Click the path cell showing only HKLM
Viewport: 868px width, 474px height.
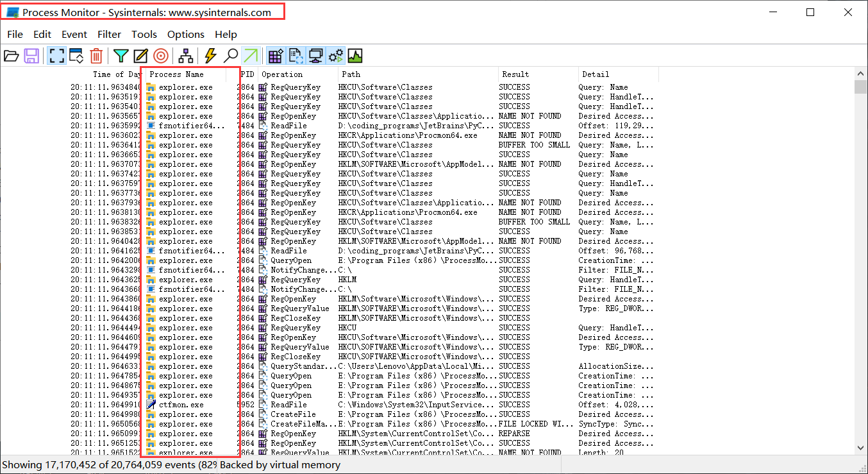[x=347, y=280]
